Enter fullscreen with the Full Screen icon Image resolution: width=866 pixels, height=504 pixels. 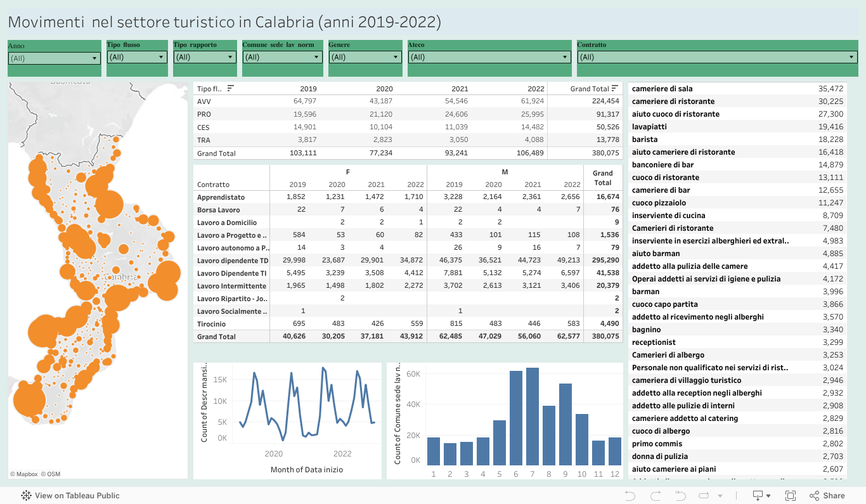791,496
